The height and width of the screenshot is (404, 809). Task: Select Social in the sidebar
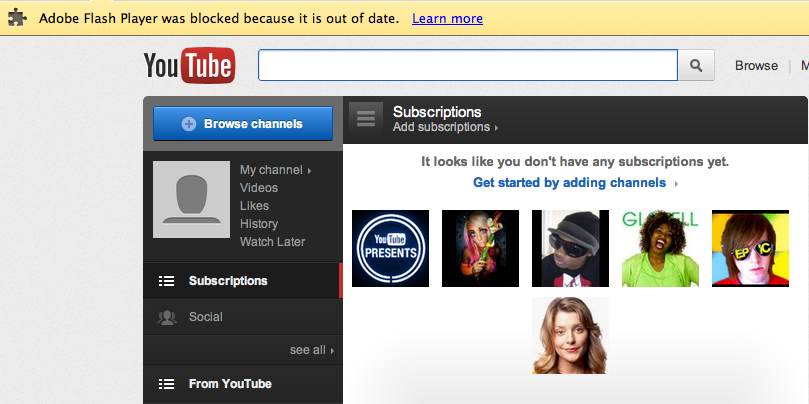243,317
